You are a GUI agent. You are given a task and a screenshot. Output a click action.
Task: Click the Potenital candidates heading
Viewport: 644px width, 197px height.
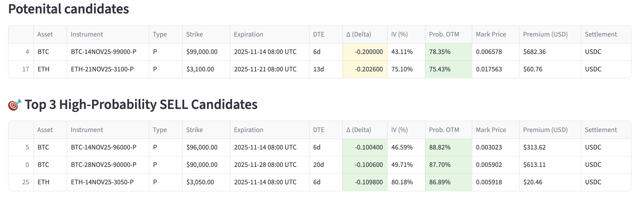tap(68, 9)
